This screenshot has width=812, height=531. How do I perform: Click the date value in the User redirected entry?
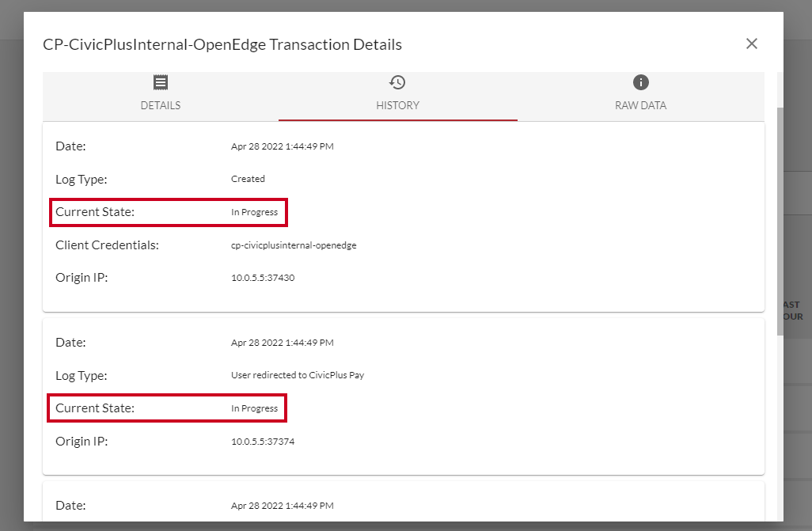pos(283,343)
